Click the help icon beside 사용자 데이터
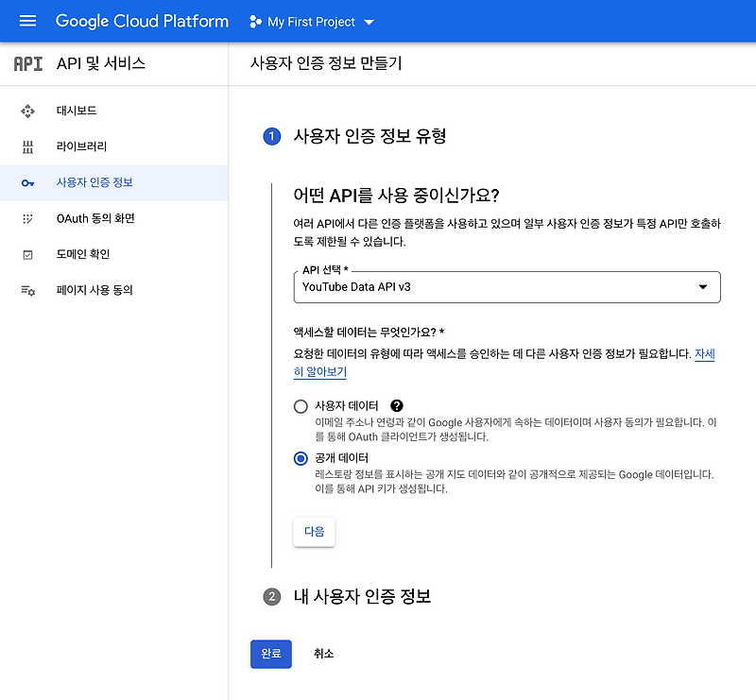756x700 pixels. point(396,406)
